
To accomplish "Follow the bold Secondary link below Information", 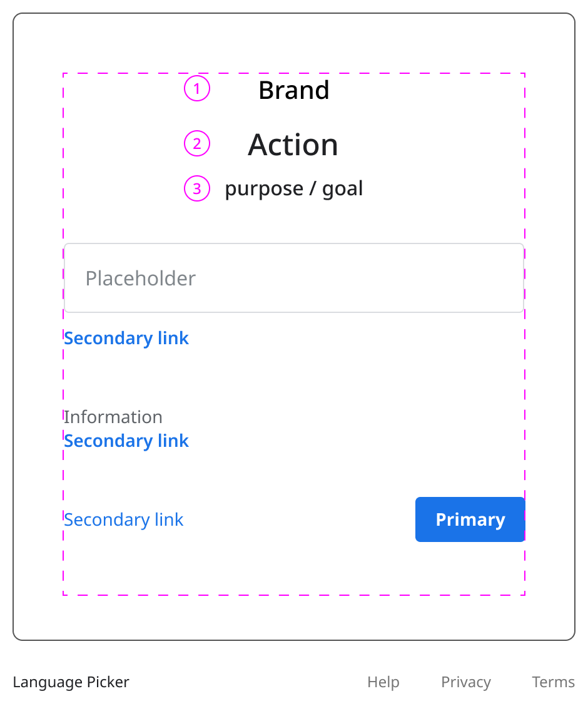I will 126,441.
